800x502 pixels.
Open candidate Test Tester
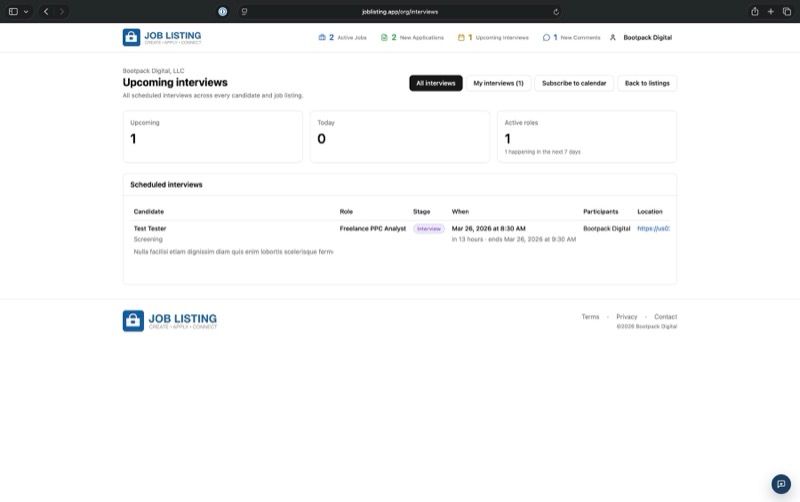149,229
